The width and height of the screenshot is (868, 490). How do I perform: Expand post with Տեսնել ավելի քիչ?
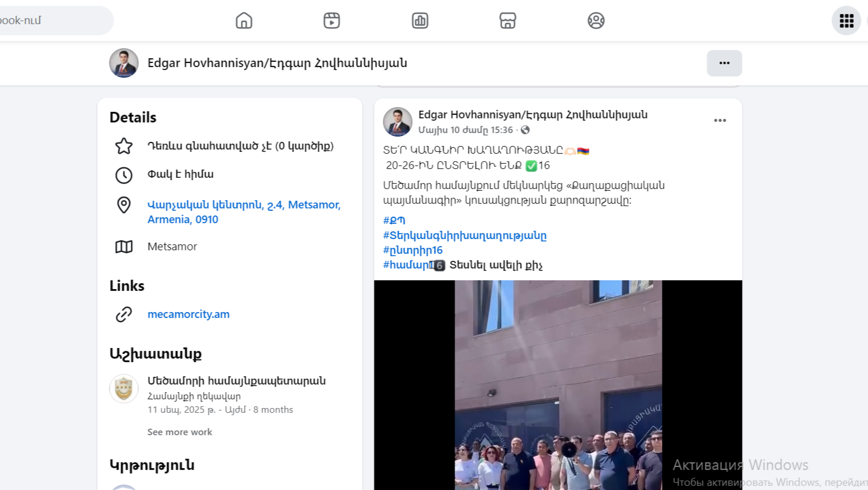[496, 265]
